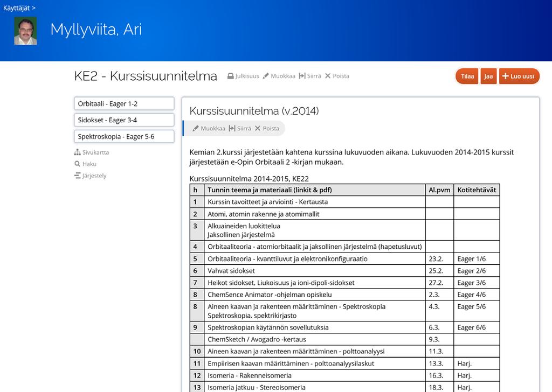Click the Haku magnifier icon
552x392 pixels.
point(78,164)
